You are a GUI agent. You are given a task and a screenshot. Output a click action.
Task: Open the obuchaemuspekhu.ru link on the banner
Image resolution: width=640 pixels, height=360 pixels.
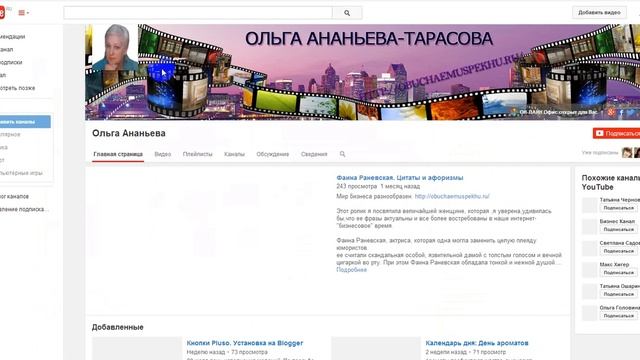[x=443, y=77]
